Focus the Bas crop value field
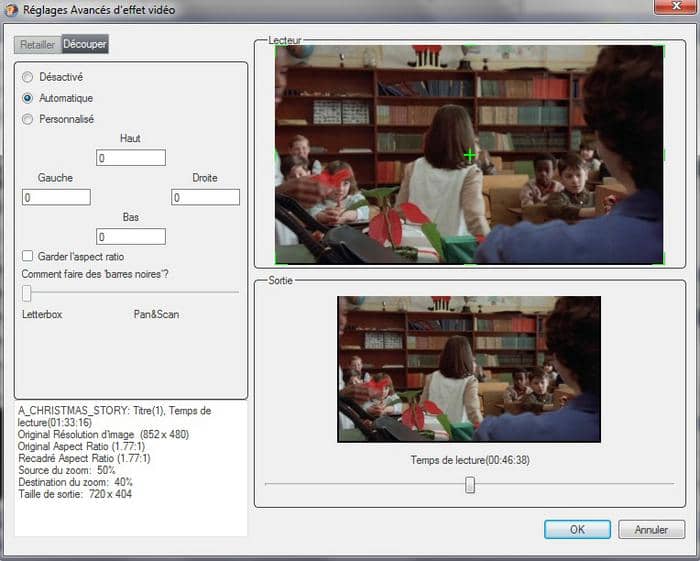The width and height of the screenshot is (700, 561). click(x=131, y=237)
